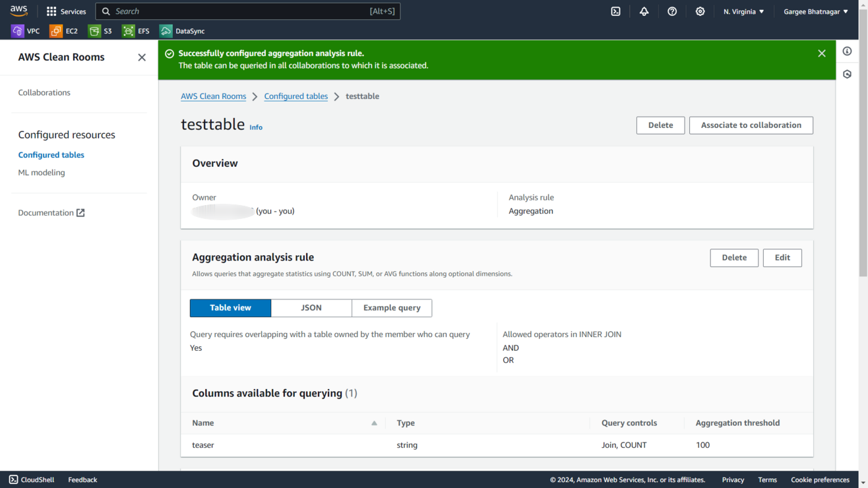868x488 pixels.
Task: Open the info panel icon at right
Action: click(x=848, y=51)
